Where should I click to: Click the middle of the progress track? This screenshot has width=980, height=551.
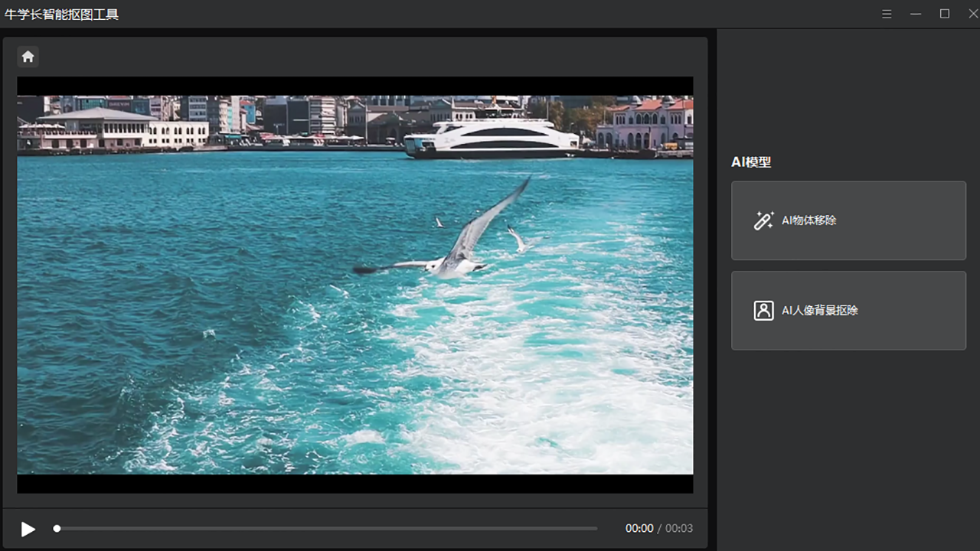(x=327, y=528)
